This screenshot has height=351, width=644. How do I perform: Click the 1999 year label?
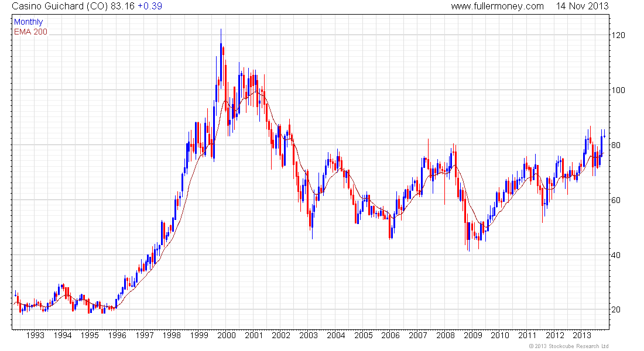tap(199, 335)
